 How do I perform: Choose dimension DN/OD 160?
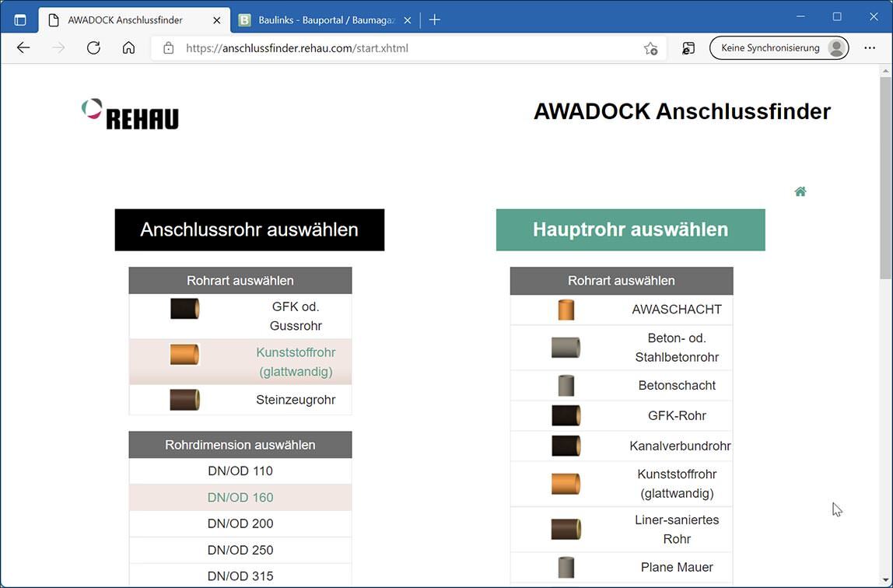pyautogui.click(x=240, y=498)
